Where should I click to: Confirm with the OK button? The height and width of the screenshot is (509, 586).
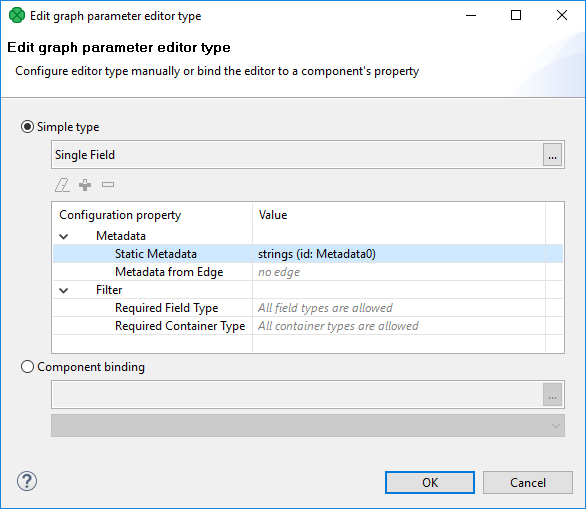click(x=430, y=482)
